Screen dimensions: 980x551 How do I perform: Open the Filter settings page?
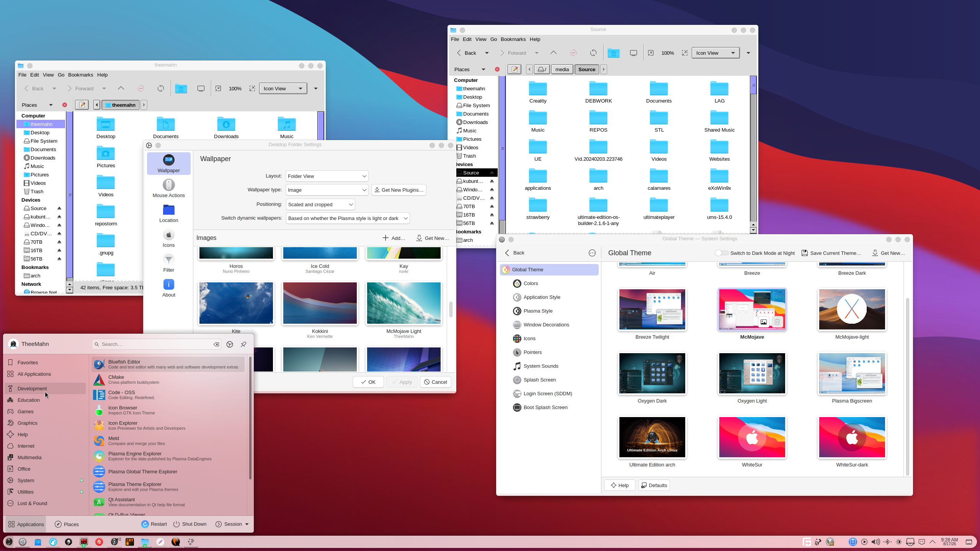(x=169, y=263)
